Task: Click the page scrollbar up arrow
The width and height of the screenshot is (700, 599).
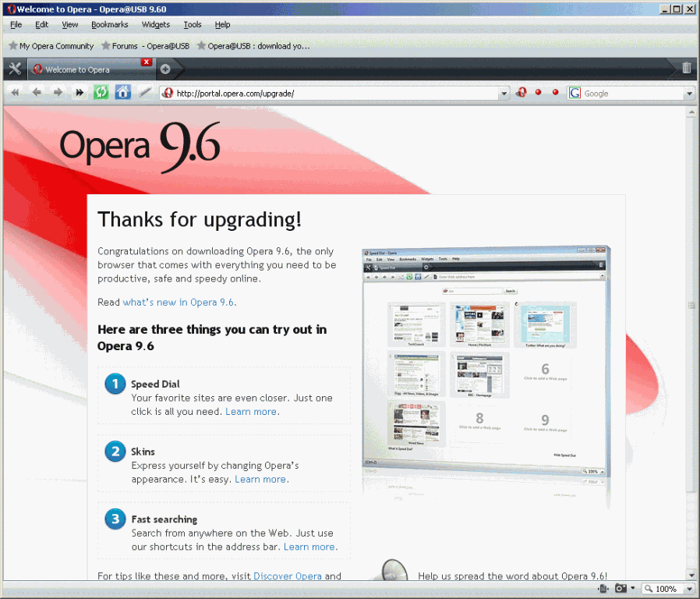Action: click(691, 112)
